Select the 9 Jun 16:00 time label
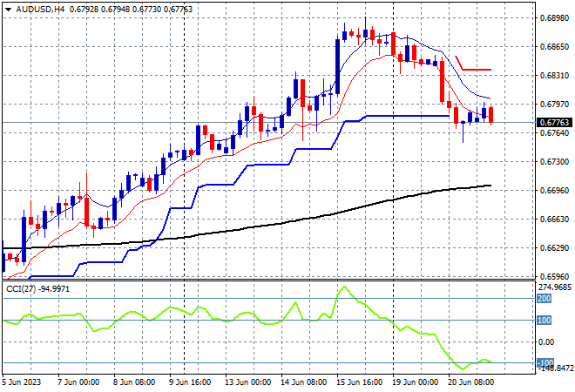Screen dimensions: 575x392 coord(190,382)
